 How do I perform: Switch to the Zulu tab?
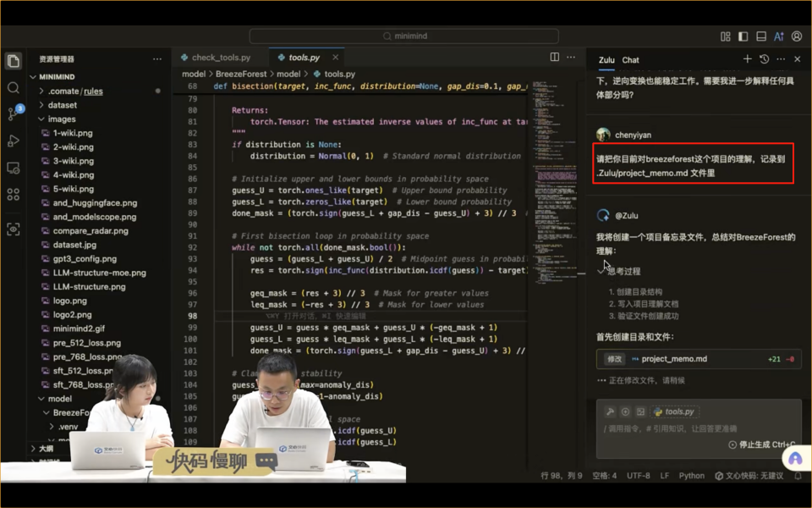[606, 60]
